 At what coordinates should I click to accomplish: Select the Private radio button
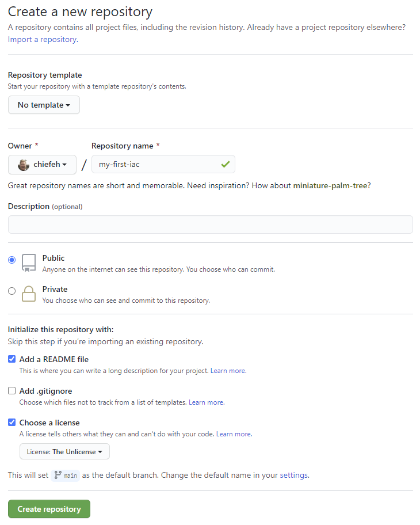tap(12, 291)
